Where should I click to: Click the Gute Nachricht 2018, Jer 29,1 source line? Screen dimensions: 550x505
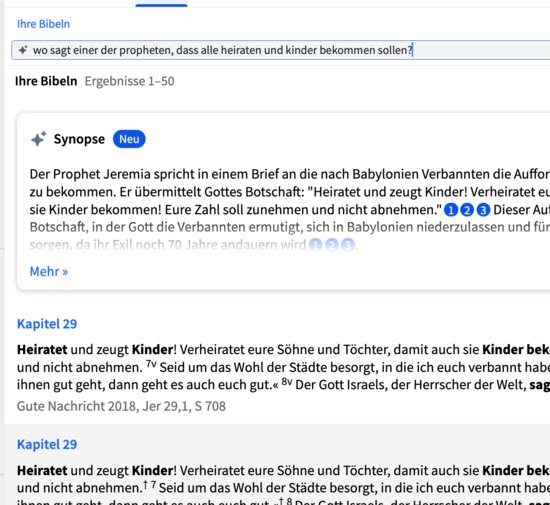click(121, 406)
